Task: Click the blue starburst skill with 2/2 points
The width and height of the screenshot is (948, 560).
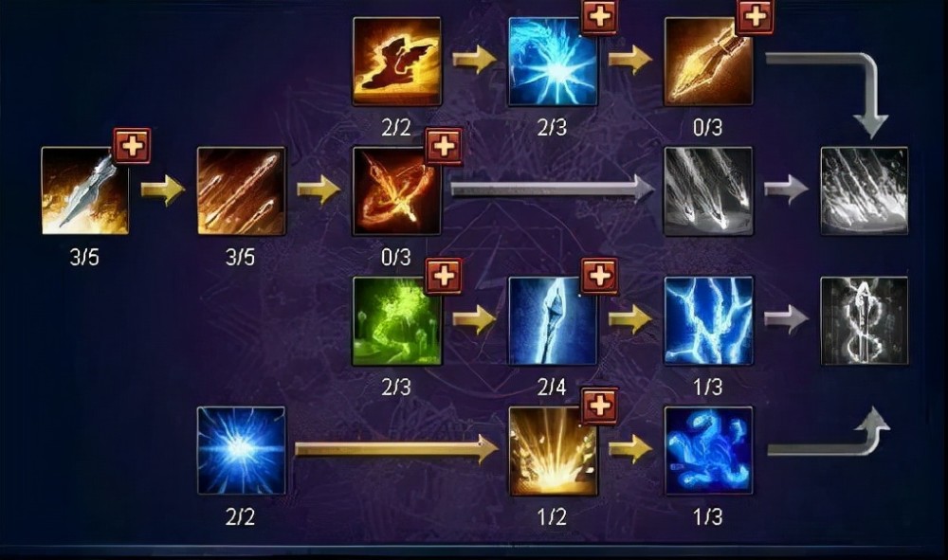Action: coord(241,451)
